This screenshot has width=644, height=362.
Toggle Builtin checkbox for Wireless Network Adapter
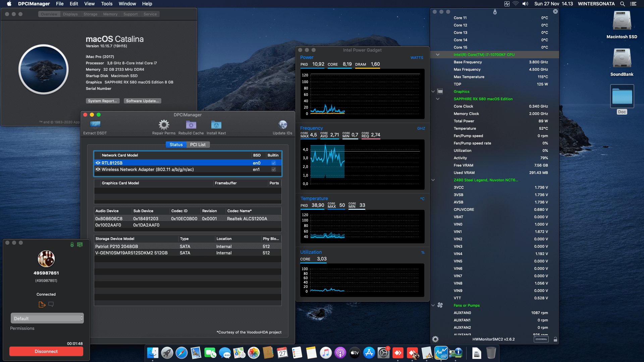tap(274, 170)
